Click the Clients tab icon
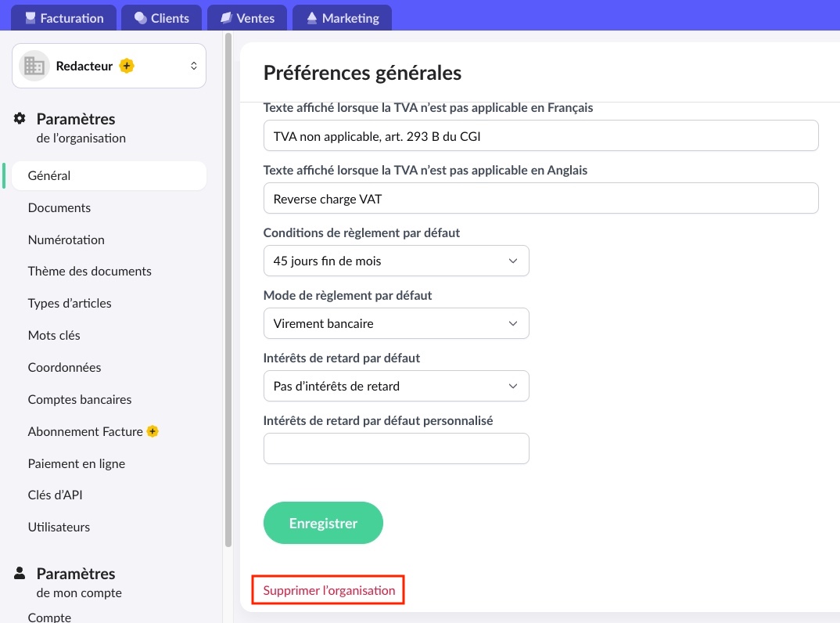This screenshot has height=623, width=840. pos(140,18)
